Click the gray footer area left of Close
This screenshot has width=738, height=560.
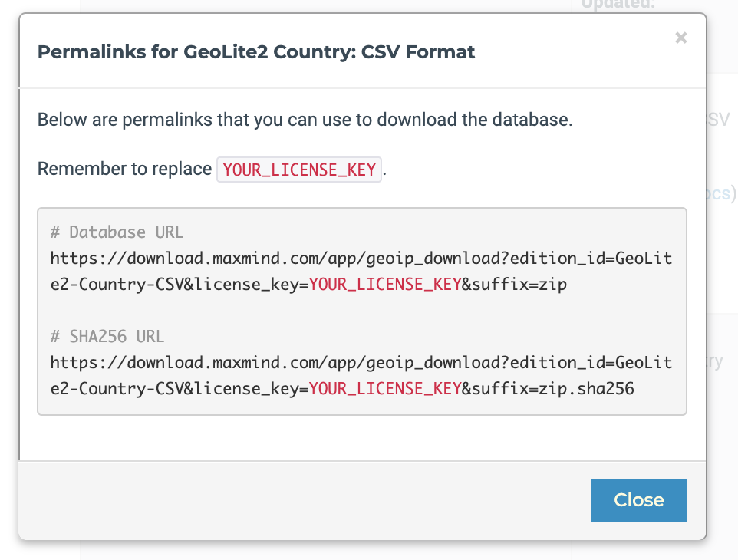coord(307,500)
